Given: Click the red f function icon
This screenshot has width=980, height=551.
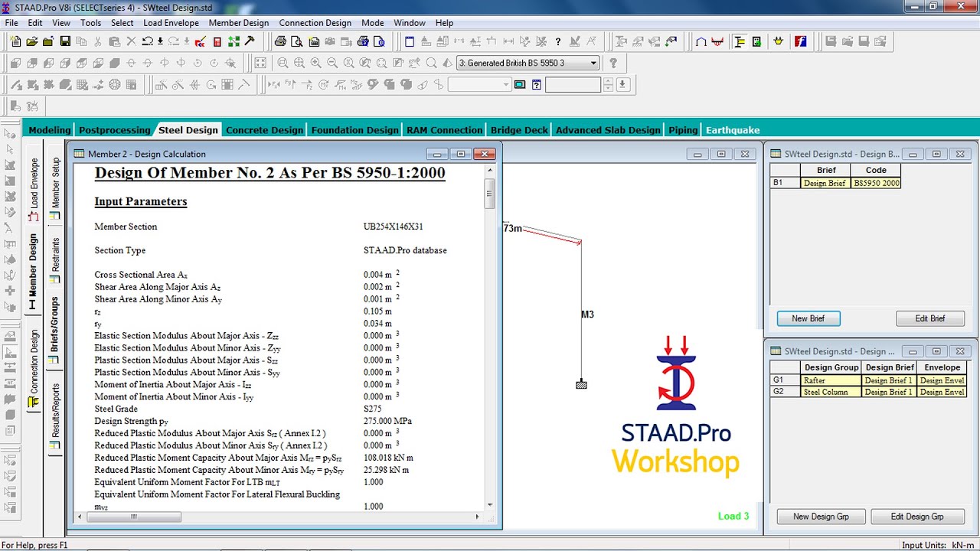Looking at the screenshot, I should click(801, 41).
